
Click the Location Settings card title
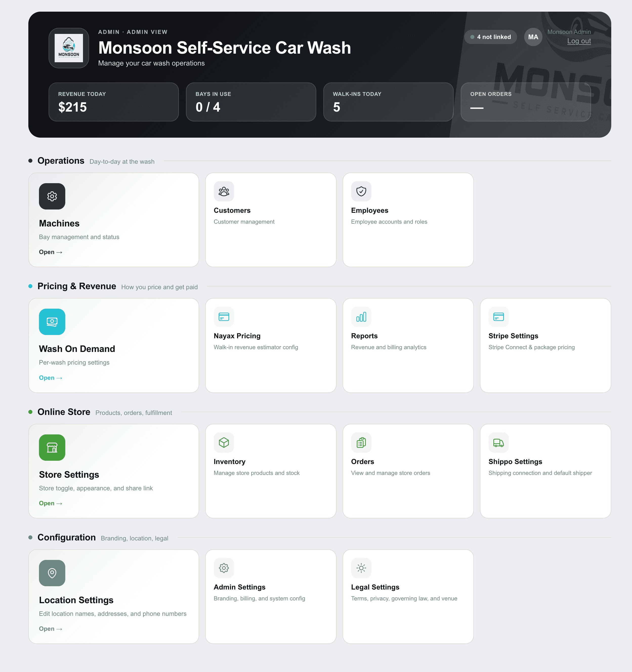point(76,600)
